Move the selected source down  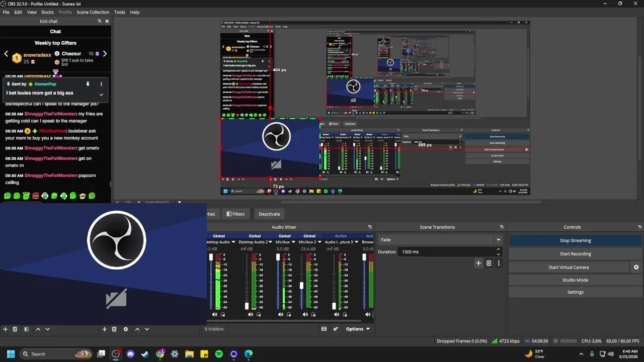click(x=147, y=329)
